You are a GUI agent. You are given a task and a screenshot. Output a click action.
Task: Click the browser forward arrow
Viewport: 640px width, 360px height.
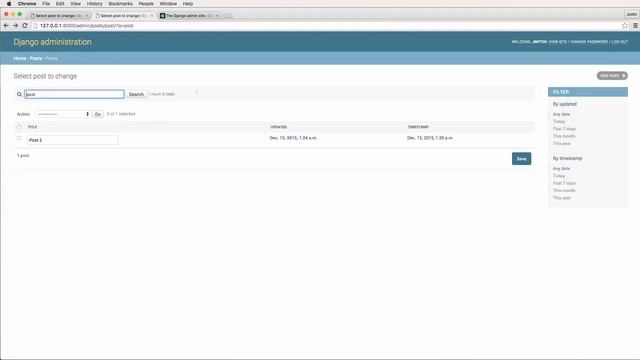(x=16, y=25)
